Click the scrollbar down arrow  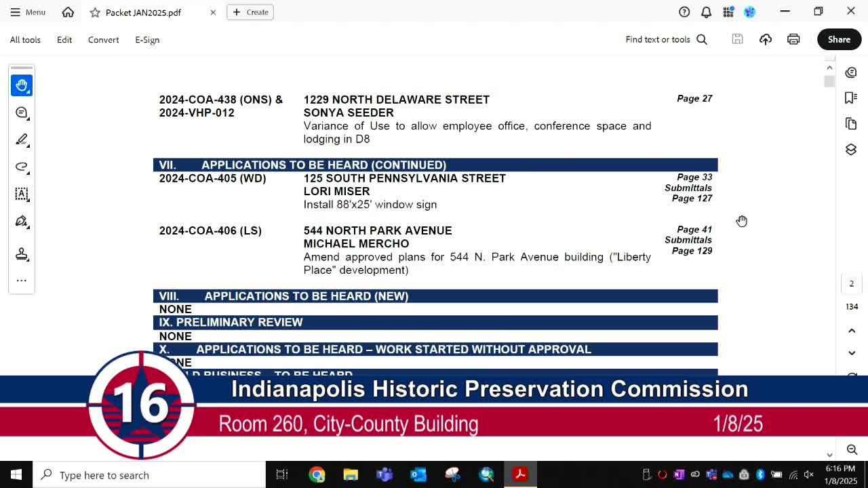coord(829,455)
